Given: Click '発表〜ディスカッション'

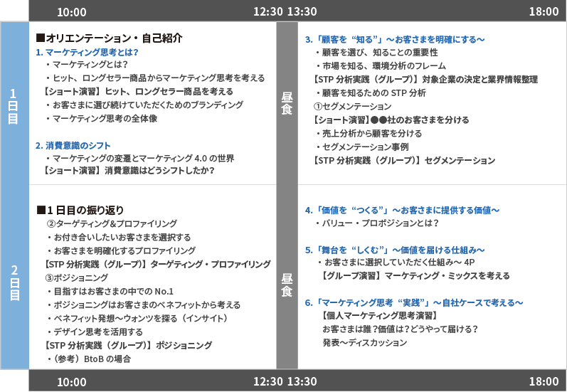Looking at the screenshot, I should tap(365, 343).
